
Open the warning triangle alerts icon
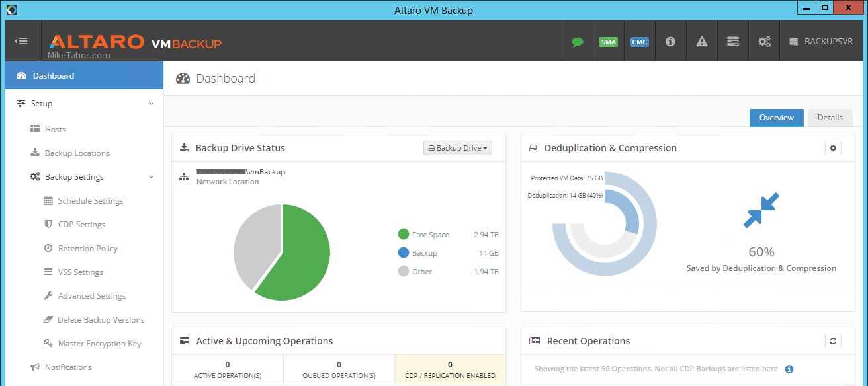(x=702, y=41)
